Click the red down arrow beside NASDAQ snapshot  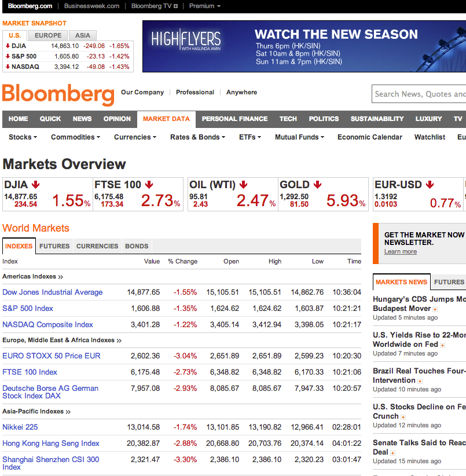coord(8,67)
